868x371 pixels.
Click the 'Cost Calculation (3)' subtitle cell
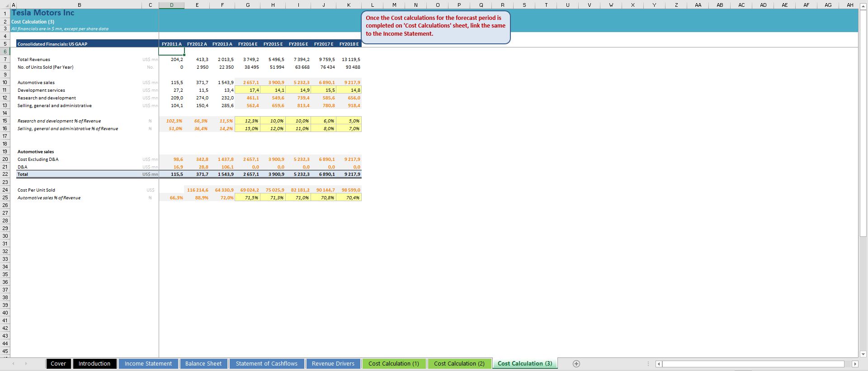point(33,22)
